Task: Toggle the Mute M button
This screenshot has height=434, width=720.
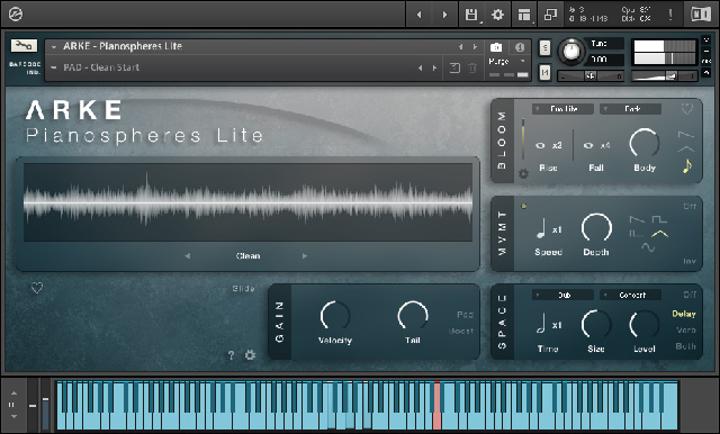Action: (545, 72)
